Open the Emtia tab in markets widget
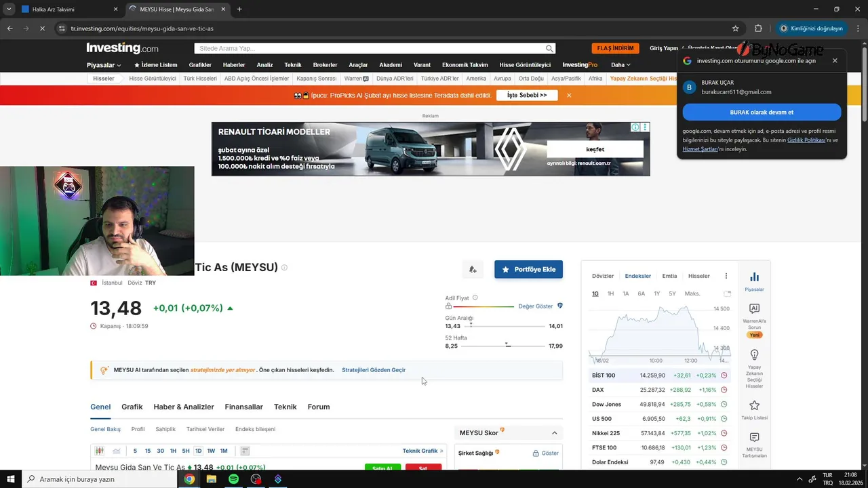The height and width of the screenshot is (488, 868). pos(669,276)
